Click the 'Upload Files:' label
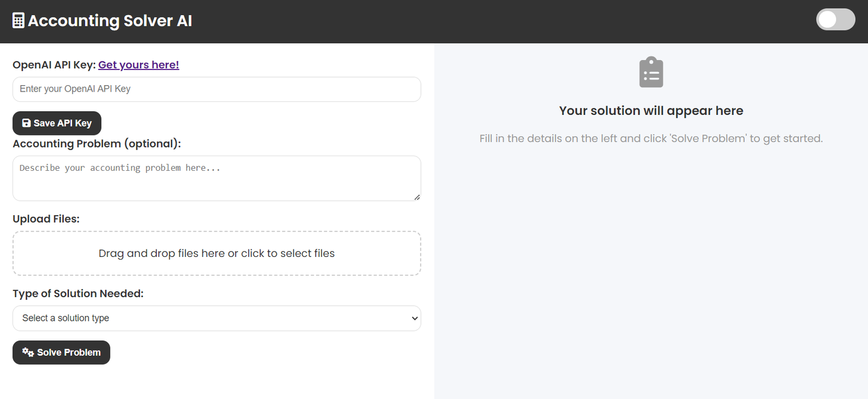This screenshot has height=399, width=868. tap(46, 219)
